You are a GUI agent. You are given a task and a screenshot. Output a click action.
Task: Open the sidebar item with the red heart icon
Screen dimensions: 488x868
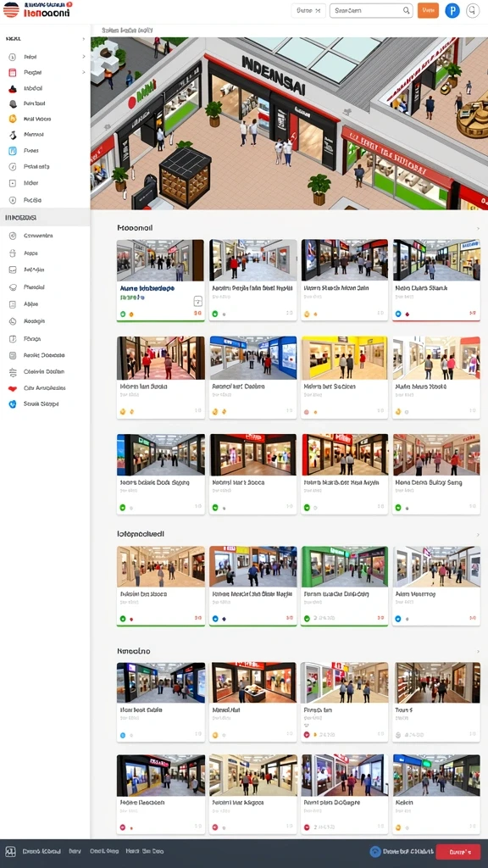pyautogui.click(x=45, y=388)
